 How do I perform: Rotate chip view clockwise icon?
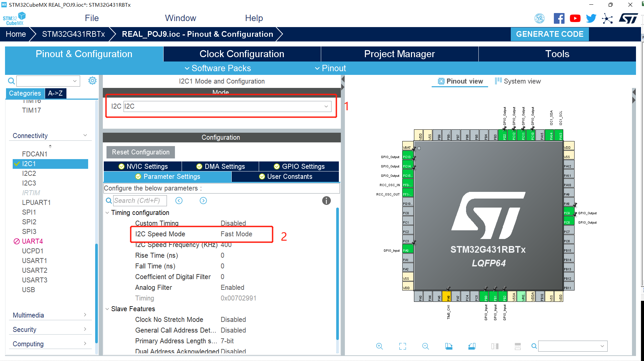(x=449, y=346)
